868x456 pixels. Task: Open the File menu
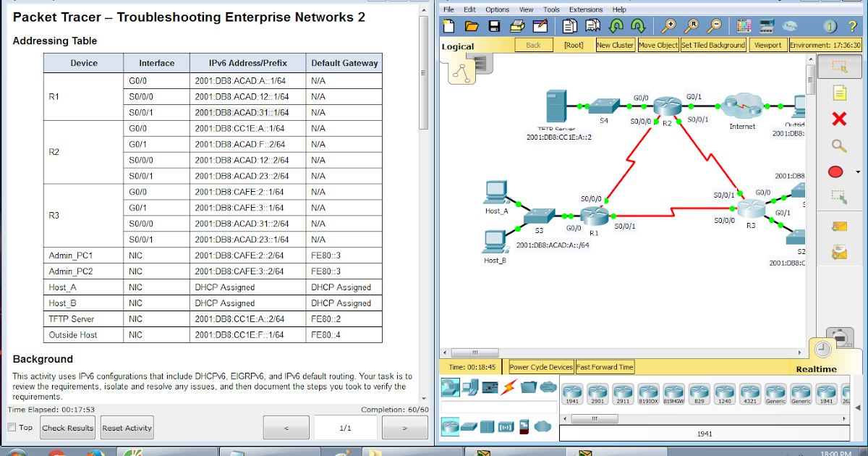click(x=448, y=9)
